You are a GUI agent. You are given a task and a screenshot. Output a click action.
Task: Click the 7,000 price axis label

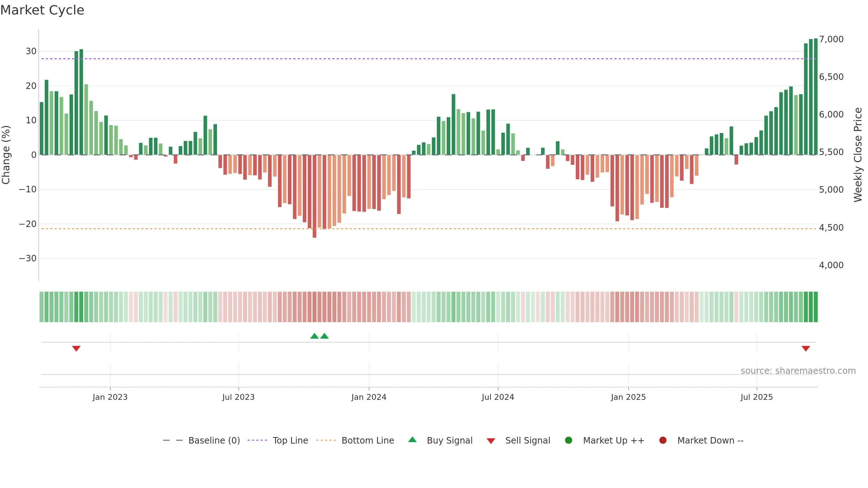(x=831, y=39)
